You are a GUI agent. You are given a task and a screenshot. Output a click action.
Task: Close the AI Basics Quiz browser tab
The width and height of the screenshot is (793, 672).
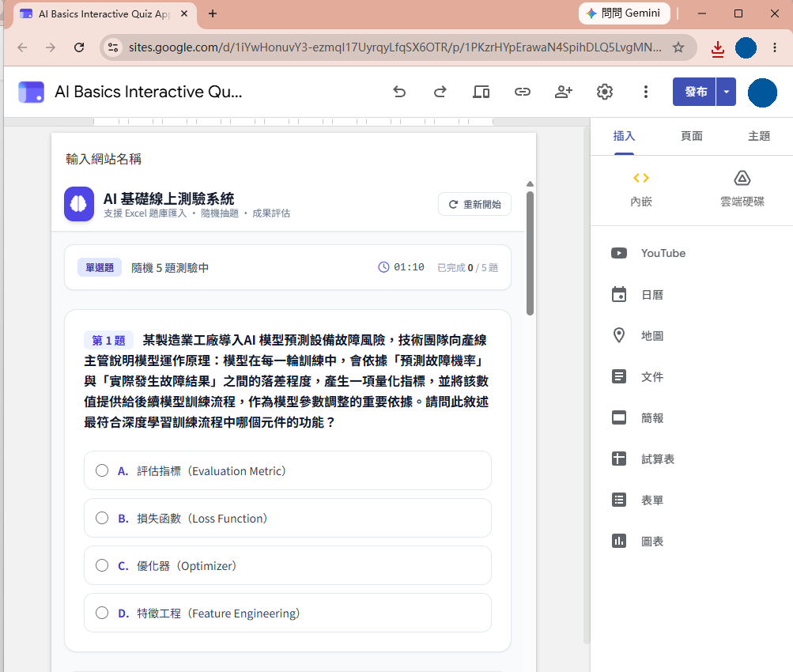[184, 13]
